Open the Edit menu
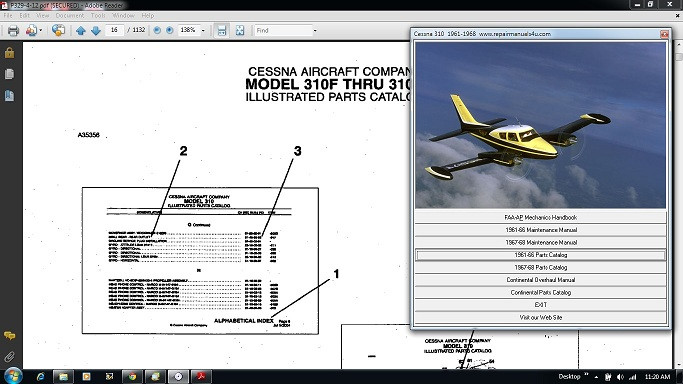 click(24, 15)
